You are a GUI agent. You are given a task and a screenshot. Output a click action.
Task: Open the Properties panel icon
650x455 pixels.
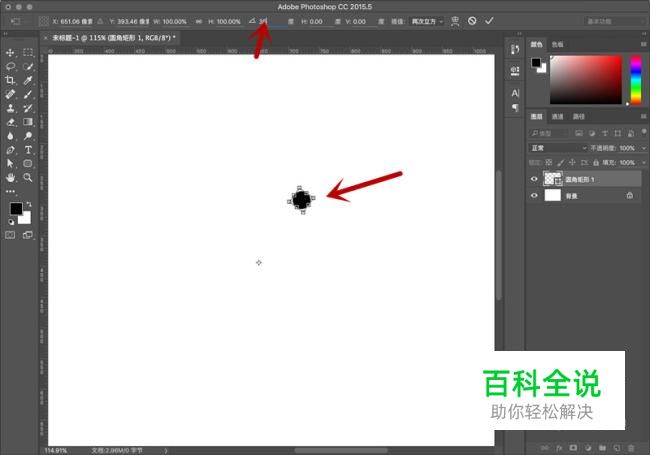pyautogui.click(x=515, y=70)
